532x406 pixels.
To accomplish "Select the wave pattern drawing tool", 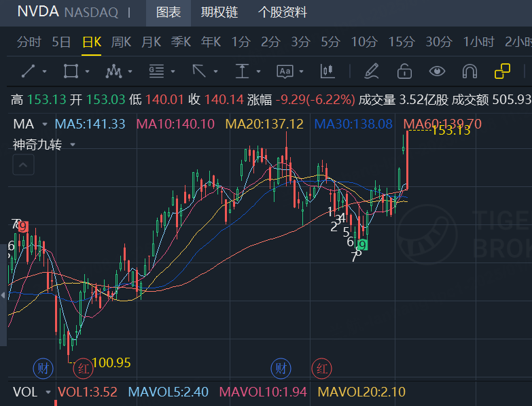I will tap(113, 71).
